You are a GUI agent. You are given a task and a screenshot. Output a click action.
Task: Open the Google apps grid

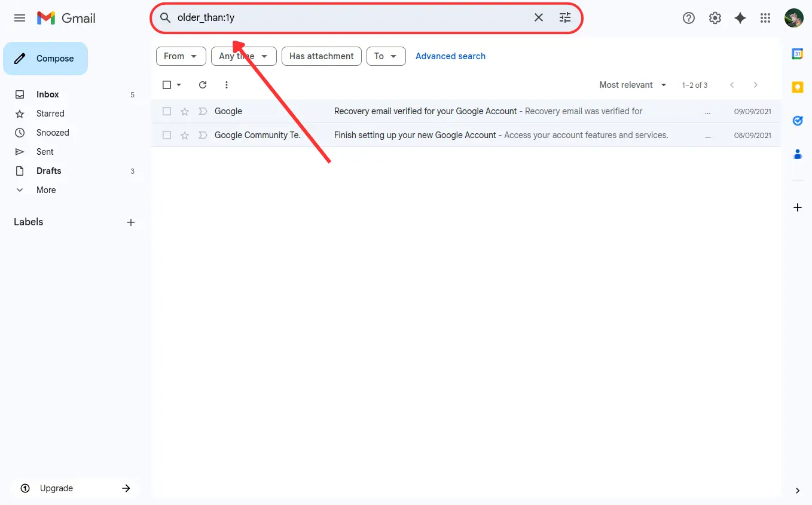pos(765,18)
